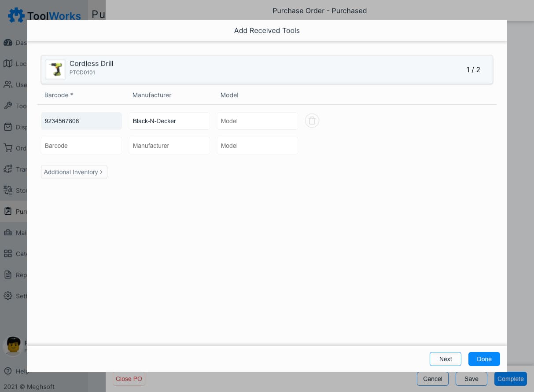Click Done to finish adding tools
This screenshot has height=392, width=534.
(484, 359)
